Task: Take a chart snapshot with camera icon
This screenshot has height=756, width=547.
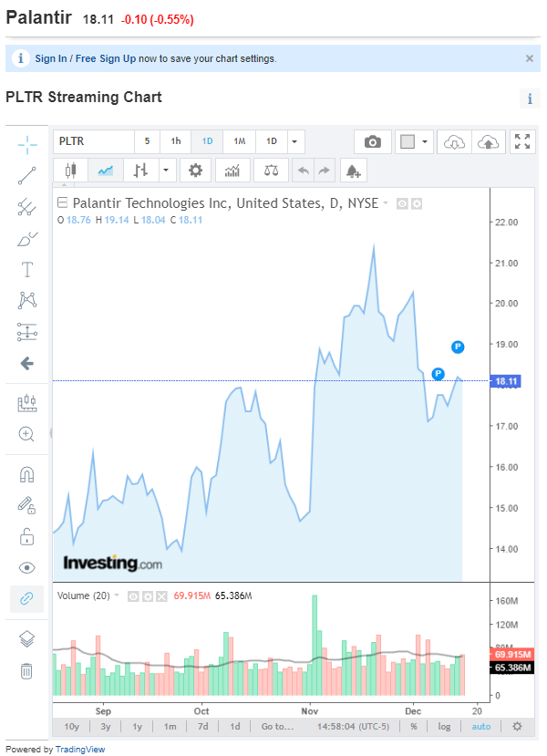Action: 373,141
